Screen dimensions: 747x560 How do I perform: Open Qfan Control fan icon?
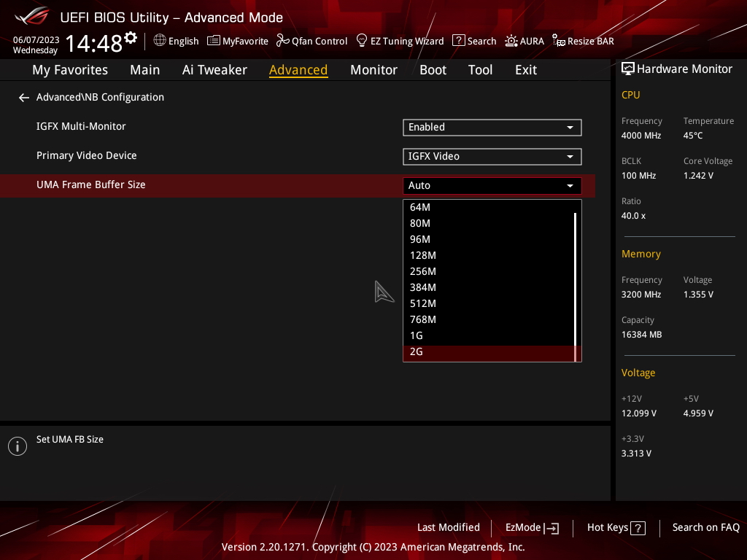[283, 41]
